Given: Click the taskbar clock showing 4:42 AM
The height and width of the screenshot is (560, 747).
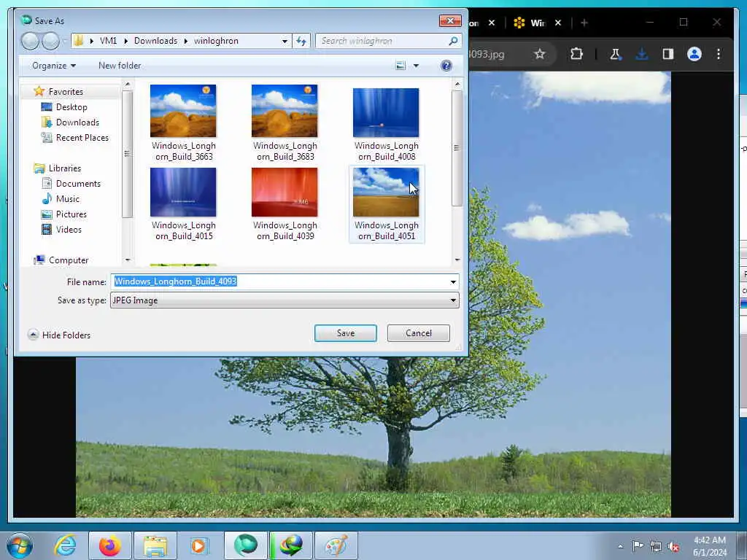Looking at the screenshot, I should [x=710, y=546].
